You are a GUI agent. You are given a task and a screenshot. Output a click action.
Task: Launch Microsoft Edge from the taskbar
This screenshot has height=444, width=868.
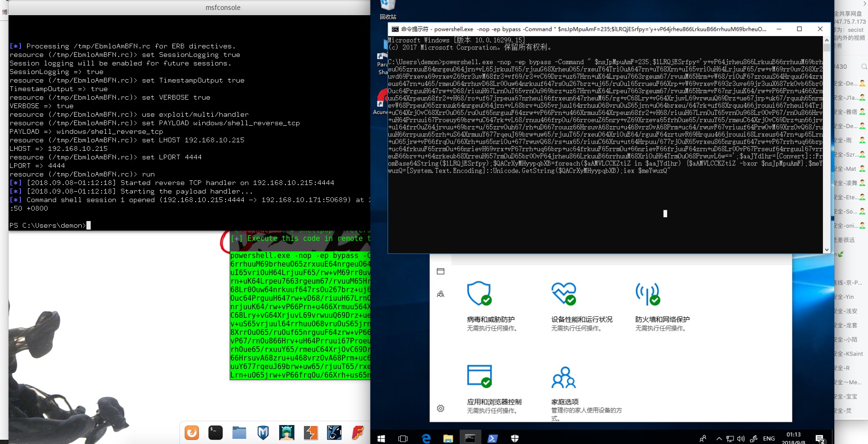(x=426, y=438)
